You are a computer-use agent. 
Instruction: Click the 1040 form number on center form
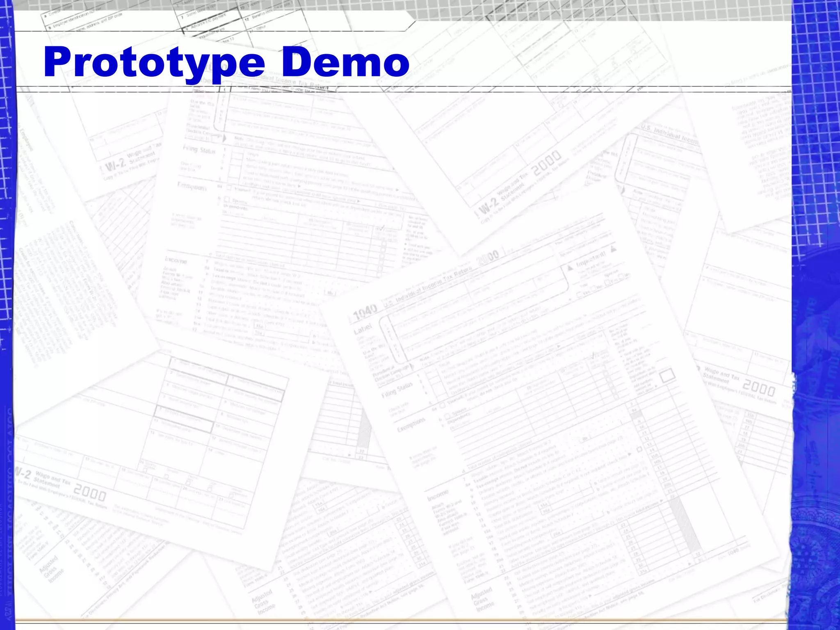[365, 312]
